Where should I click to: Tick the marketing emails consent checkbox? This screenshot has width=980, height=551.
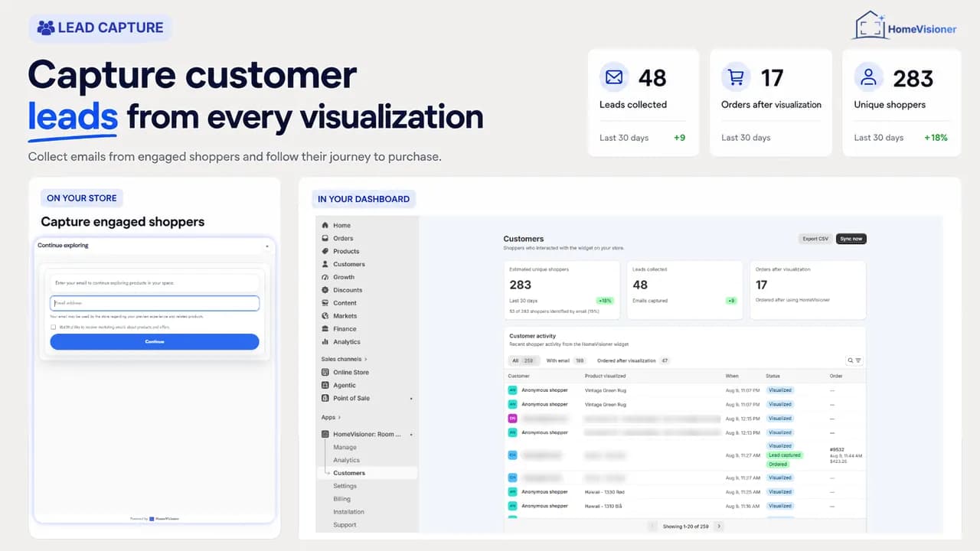point(53,327)
